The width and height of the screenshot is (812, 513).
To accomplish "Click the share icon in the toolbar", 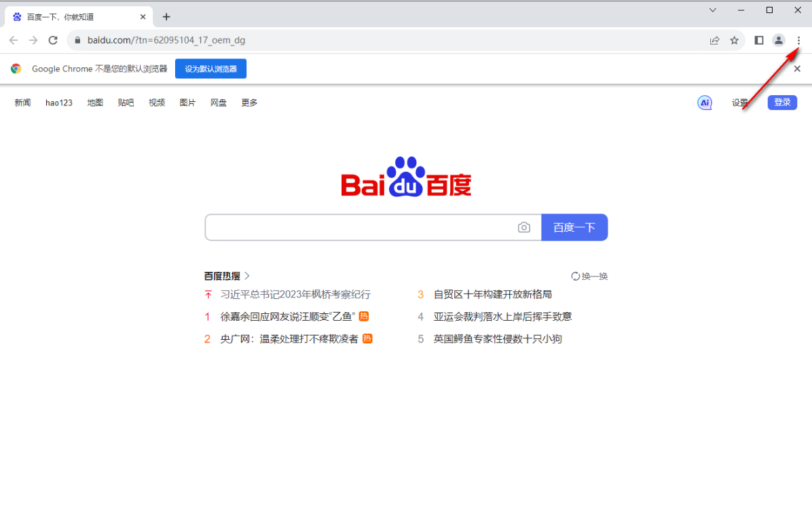I will [x=714, y=40].
